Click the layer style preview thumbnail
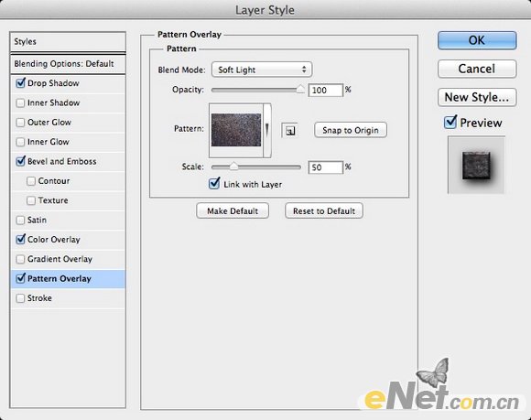Image resolution: width=531 pixels, height=420 pixels. (x=476, y=165)
